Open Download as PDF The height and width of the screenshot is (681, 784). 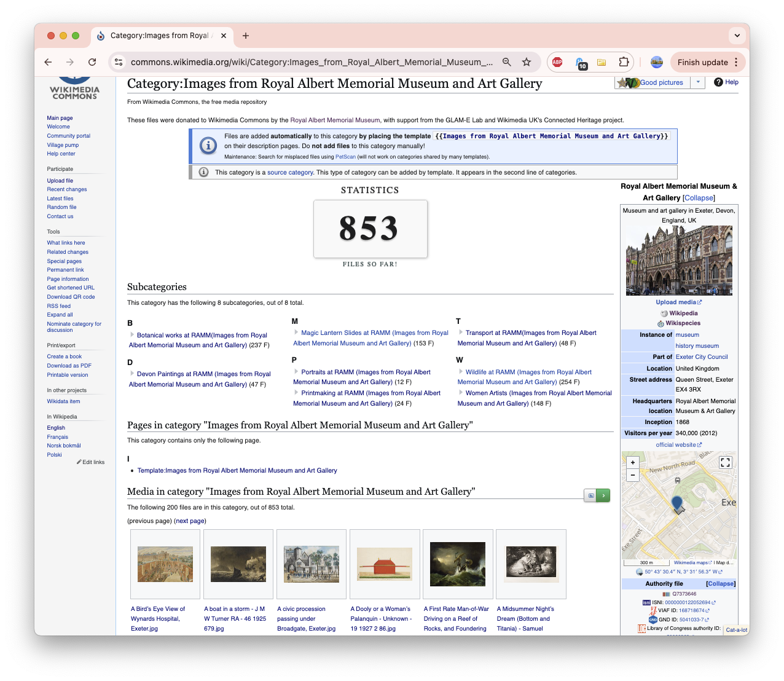pyautogui.click(x=69, y=366)
